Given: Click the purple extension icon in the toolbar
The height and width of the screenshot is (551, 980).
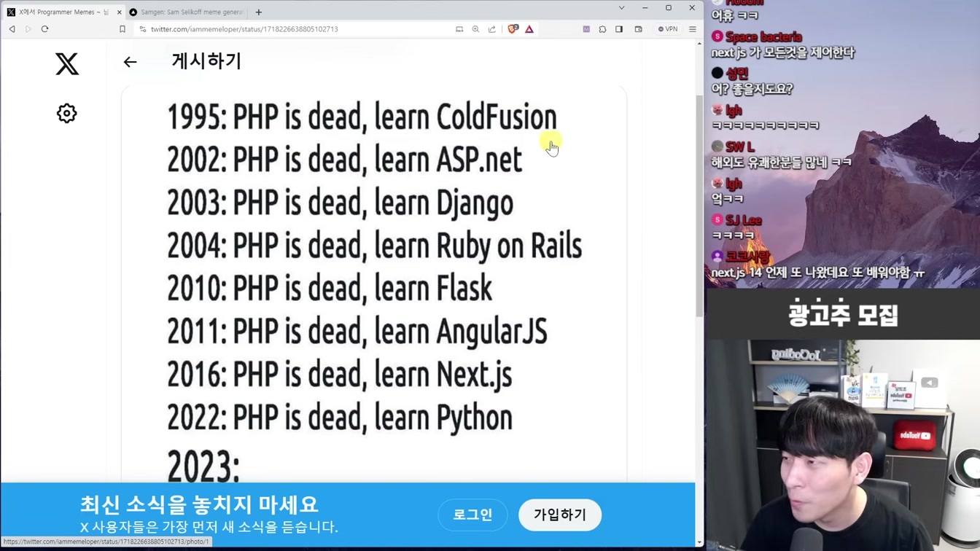Looking at the screenshot, I should (x=586, y=29).
